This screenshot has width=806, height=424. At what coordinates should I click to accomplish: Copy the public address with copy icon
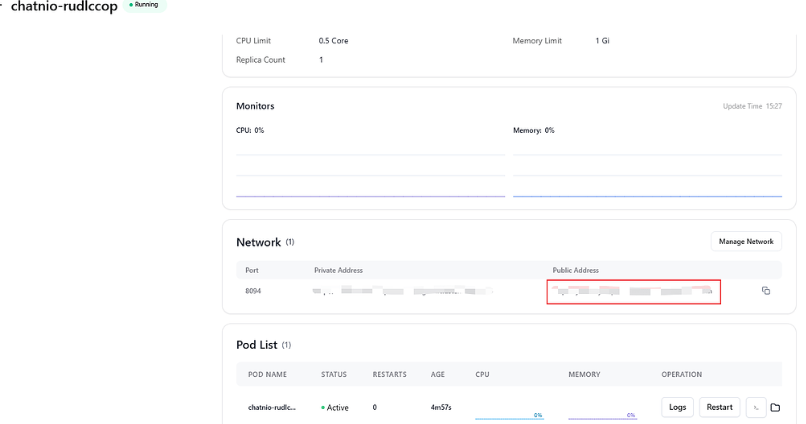(765, 291)
